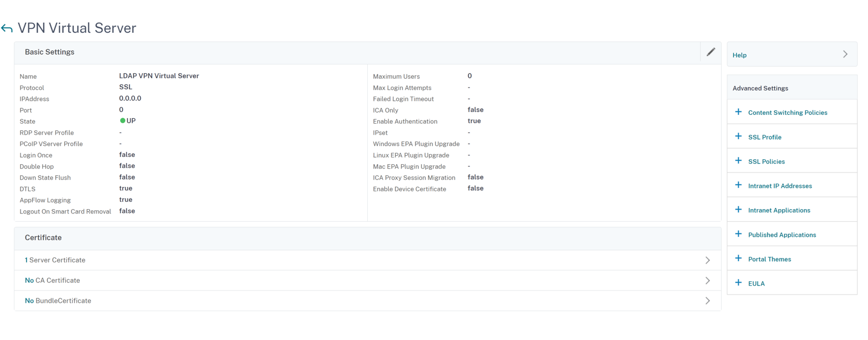
Task: Open the EULA link
Action: click(756, 283)
